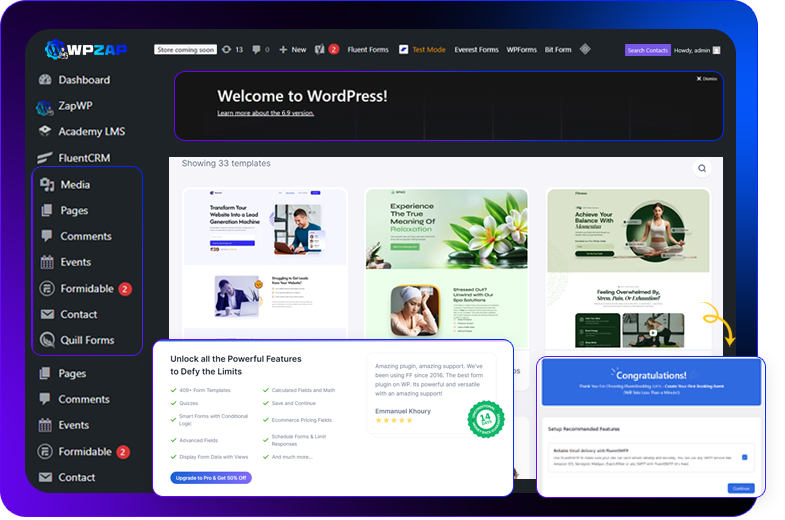The width and height of the screenshot is (785, 520).
Task: Click the FluentCRM sidebar icon
Action: click(45, 157)
